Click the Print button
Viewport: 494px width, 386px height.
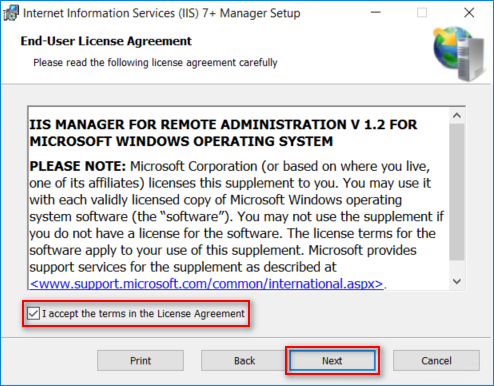[140, 360]
